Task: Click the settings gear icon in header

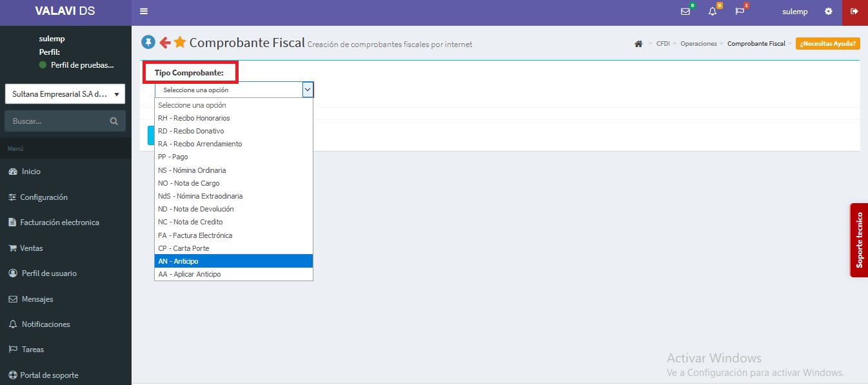Action: (829, 12)
